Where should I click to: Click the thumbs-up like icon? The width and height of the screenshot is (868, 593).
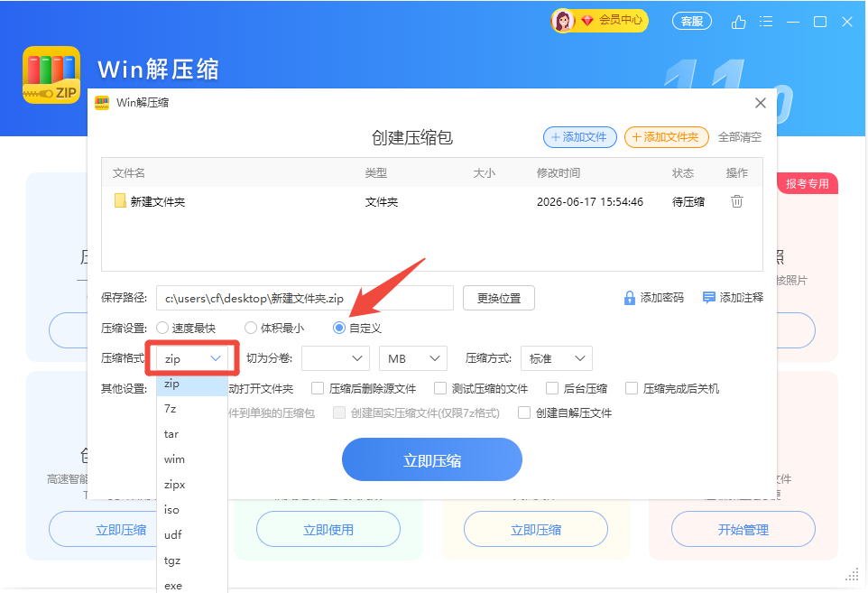tap(738, 22)
